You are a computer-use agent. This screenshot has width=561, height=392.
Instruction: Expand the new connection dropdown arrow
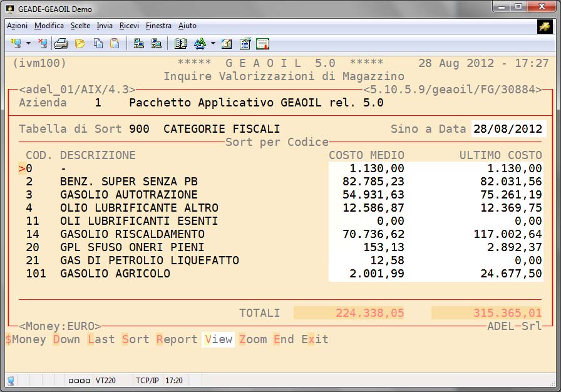(x=29, y=44)
